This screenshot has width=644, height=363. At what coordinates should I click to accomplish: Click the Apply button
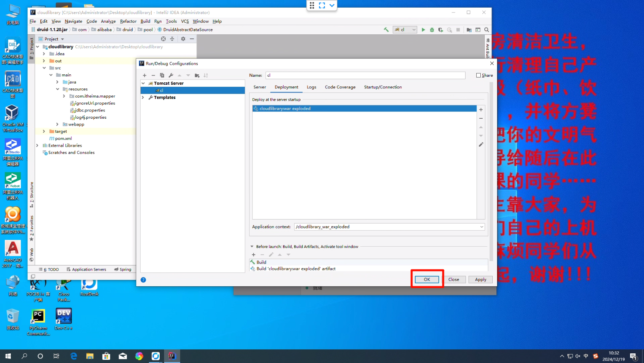pos(481,280)
